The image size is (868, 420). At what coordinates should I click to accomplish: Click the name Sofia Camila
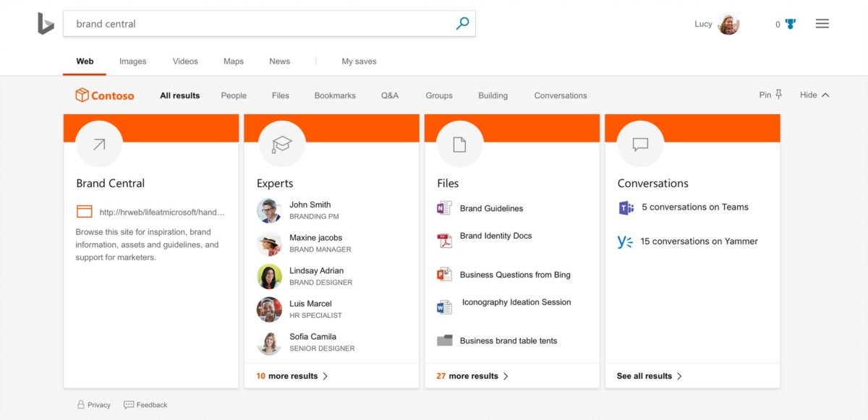pos(312,336)
